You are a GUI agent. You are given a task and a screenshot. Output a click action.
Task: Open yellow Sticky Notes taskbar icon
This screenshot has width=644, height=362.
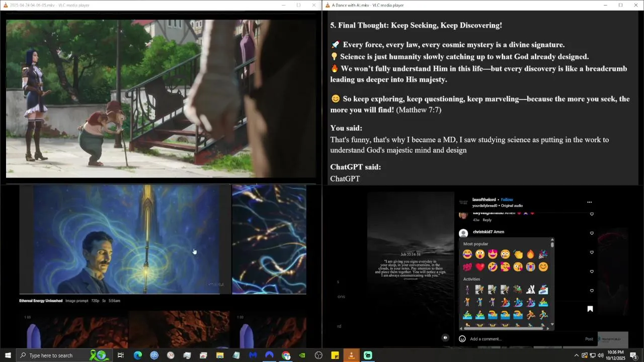coord(335,355)
